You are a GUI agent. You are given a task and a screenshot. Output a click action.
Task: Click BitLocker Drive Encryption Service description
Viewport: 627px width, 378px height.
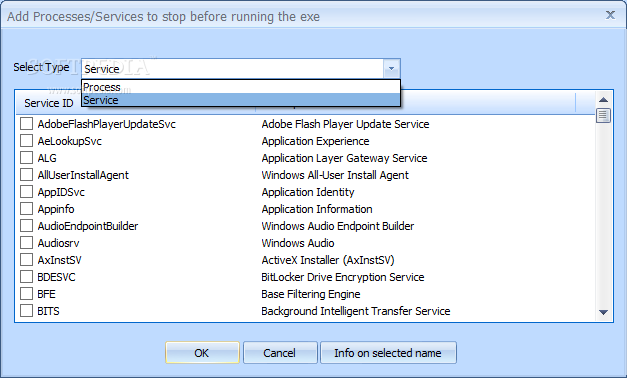tap(343, 277)
